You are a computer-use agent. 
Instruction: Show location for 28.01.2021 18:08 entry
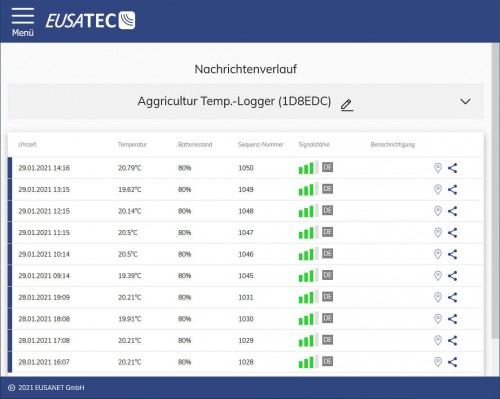click(438, 319)
